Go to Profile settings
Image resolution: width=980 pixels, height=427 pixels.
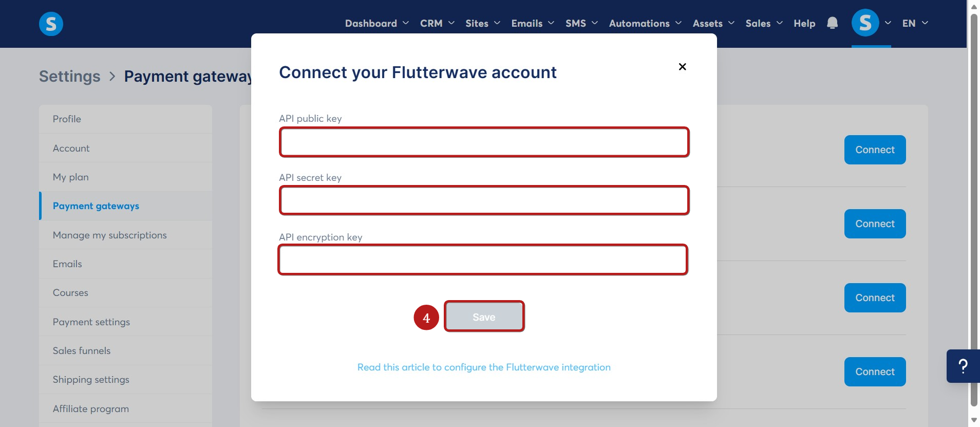pyautogui.click(x=125, y=119)
